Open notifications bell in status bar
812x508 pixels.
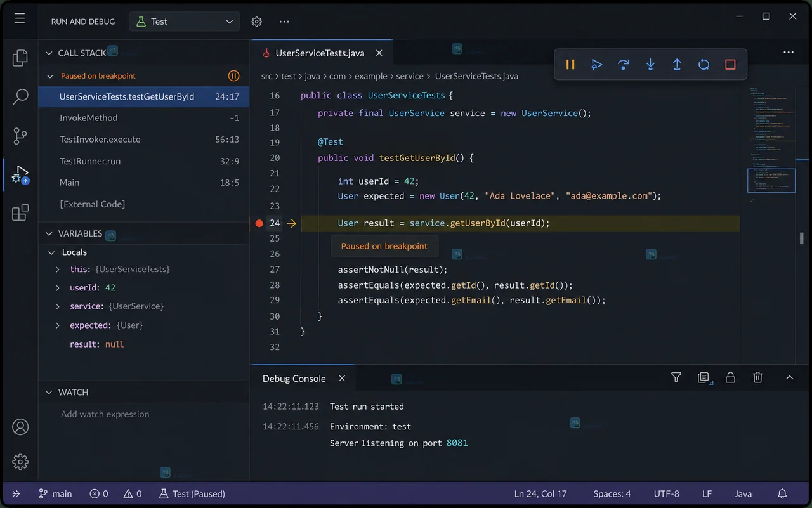click(x=782, y=493)
